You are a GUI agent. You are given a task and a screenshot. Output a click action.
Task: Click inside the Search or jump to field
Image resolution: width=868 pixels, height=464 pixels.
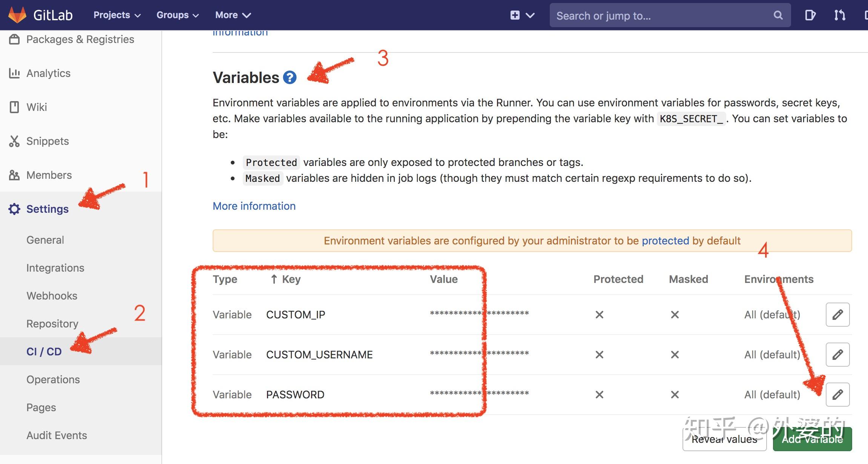click(x=660, y=15)
